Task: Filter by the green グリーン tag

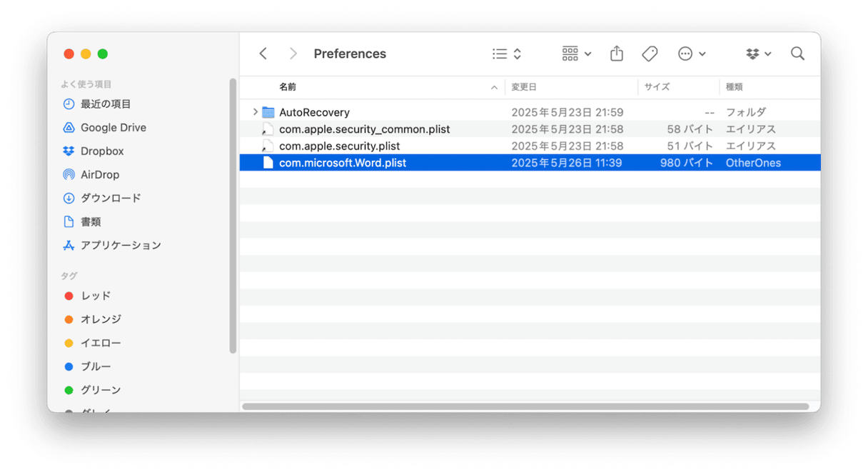Action: click(100, 390)
